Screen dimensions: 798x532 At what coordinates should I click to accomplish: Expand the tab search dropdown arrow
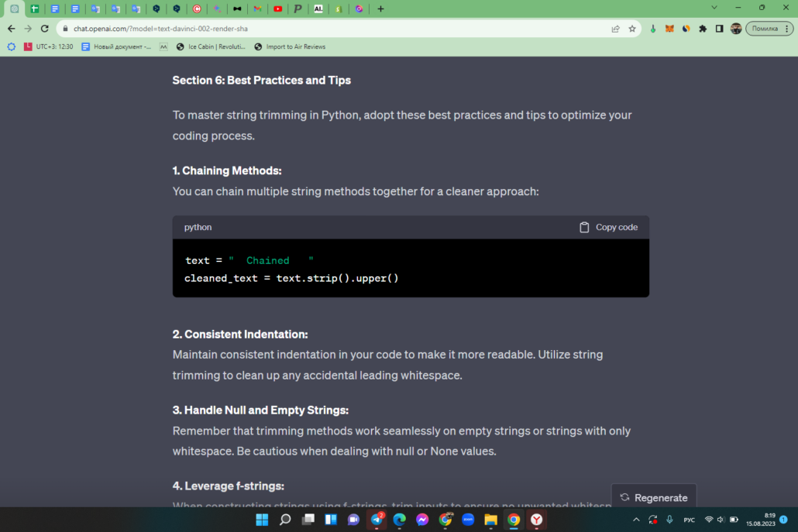(x=714, y=8)
